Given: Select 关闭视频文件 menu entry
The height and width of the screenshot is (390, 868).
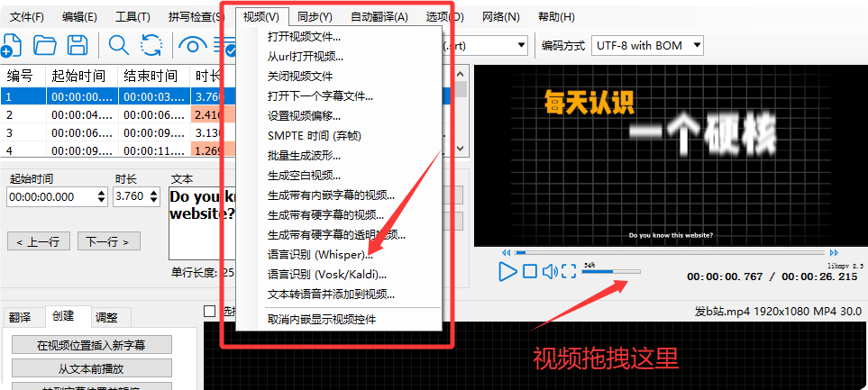Looking at the screenshot, I should [x=300, y=76].
